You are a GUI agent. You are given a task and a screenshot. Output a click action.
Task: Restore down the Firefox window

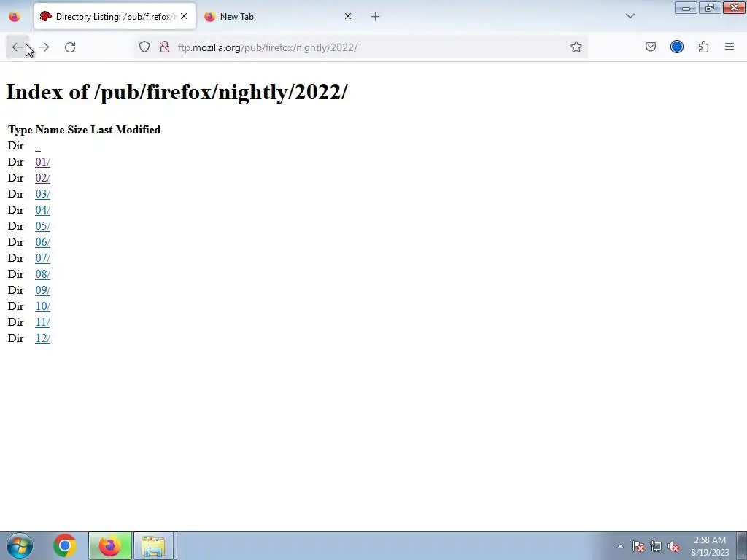coord(710,7)
